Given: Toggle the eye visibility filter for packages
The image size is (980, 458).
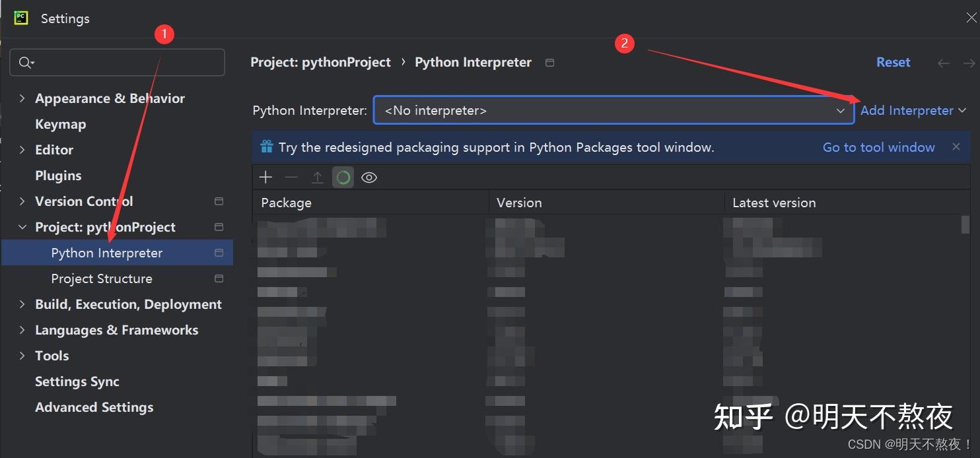Looking at the screenshot, I should 368,177.
